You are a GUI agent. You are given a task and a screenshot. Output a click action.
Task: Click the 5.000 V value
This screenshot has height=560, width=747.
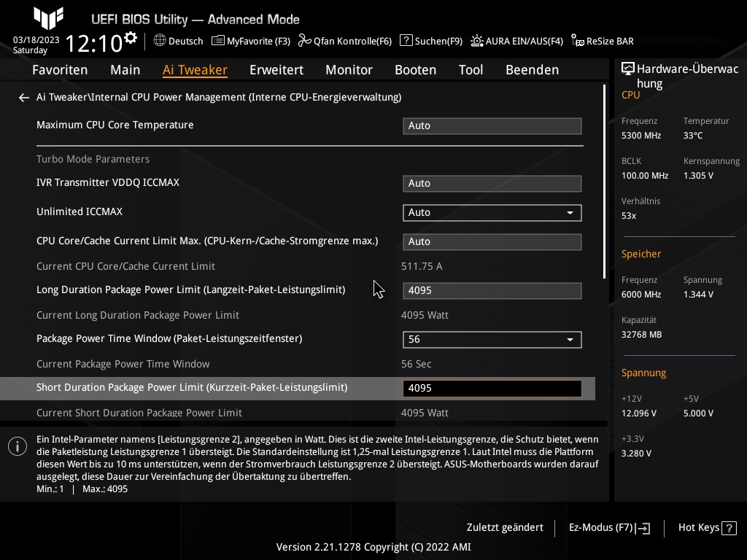(x=698, y=414)
